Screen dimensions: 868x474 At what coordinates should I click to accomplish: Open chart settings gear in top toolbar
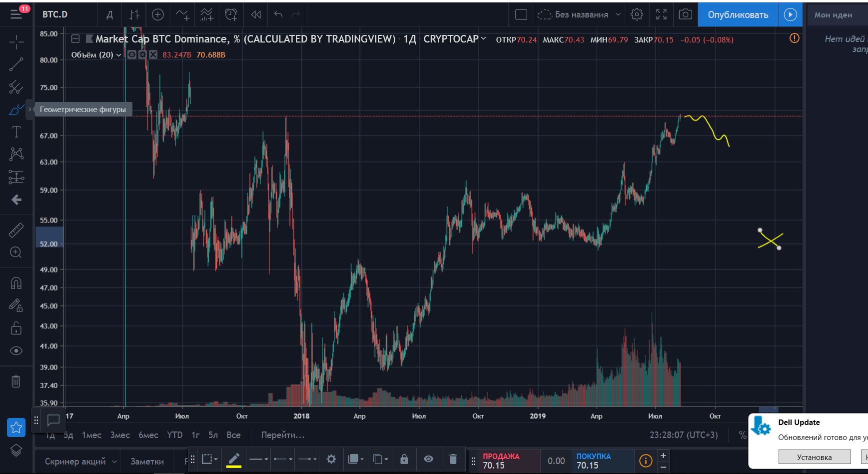637,14
